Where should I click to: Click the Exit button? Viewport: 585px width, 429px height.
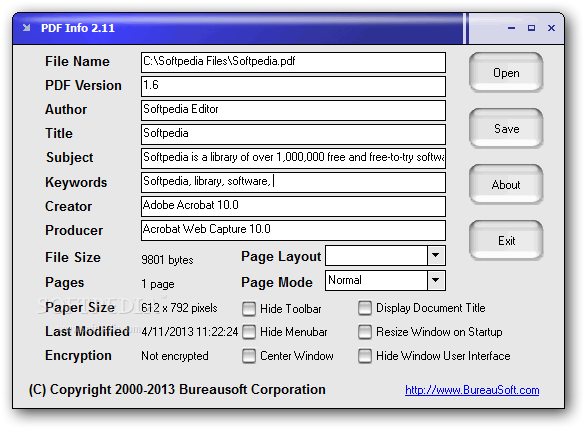click(x=506, y=240)
